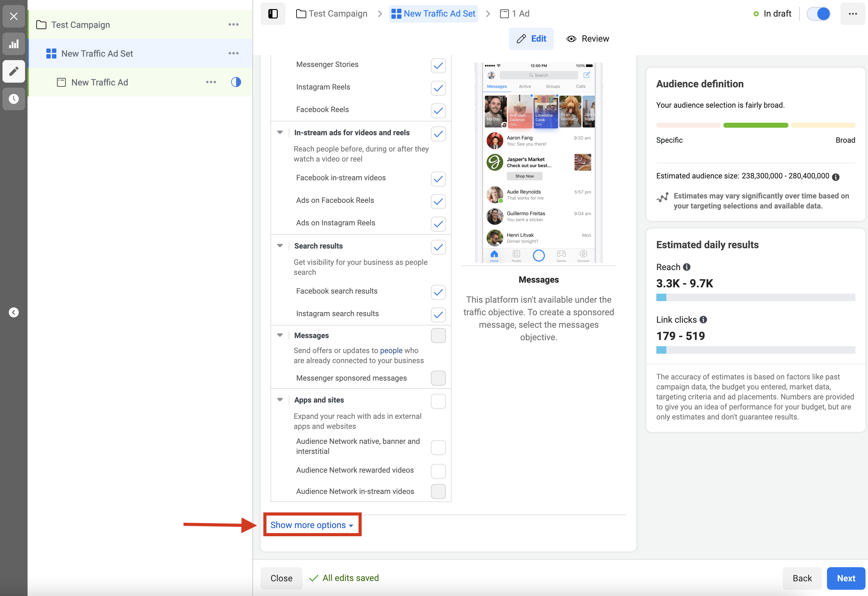Toggle the side panel layout icon
Viewport: 868px width, 596px height.
[273, 14]
